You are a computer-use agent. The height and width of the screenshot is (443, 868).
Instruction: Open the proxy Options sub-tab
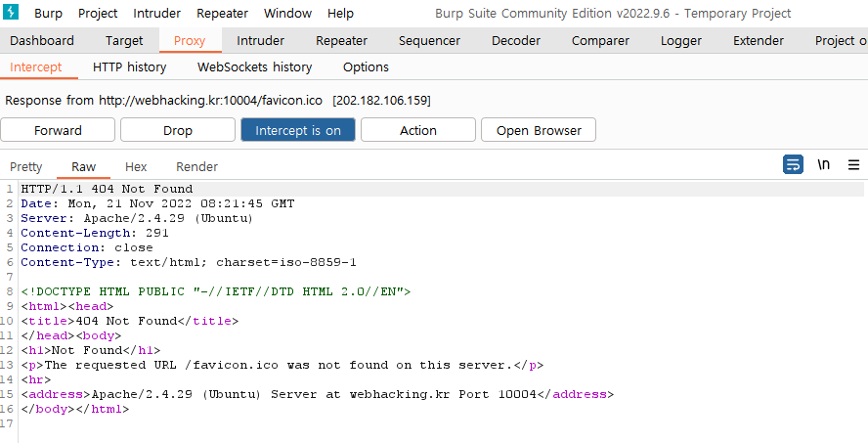[x=366, y=67]
